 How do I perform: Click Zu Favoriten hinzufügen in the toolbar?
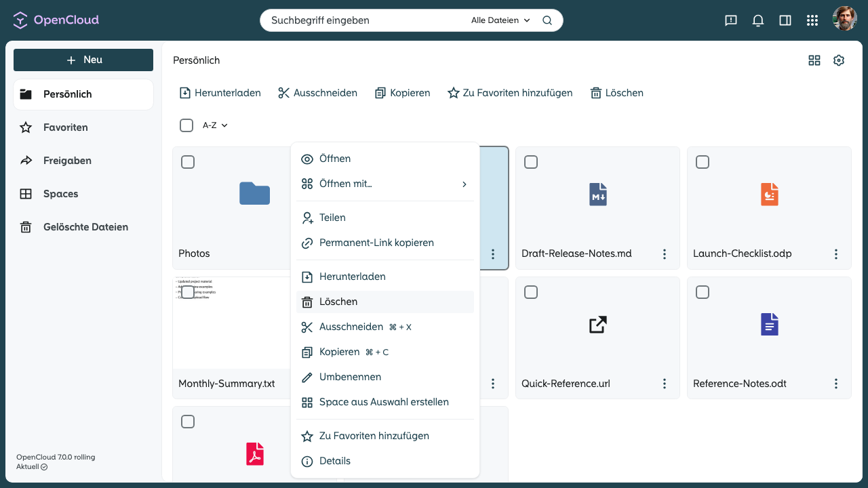(x=510, y=93)
